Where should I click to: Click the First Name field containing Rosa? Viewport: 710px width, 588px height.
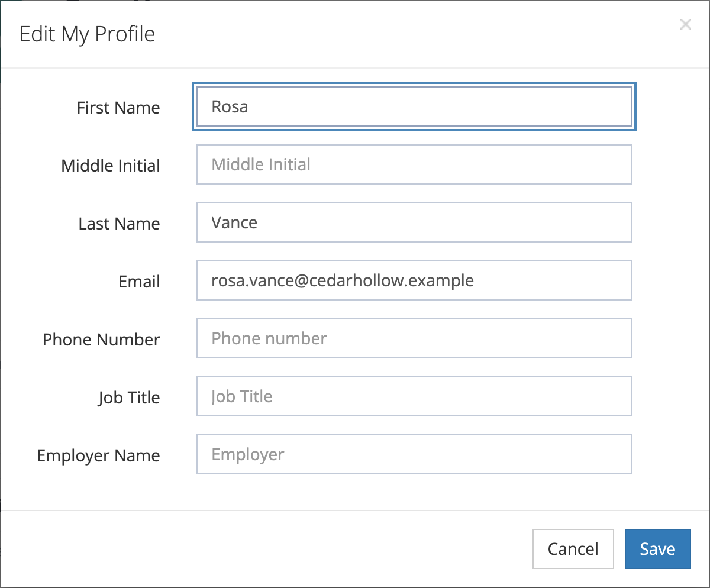414,106
